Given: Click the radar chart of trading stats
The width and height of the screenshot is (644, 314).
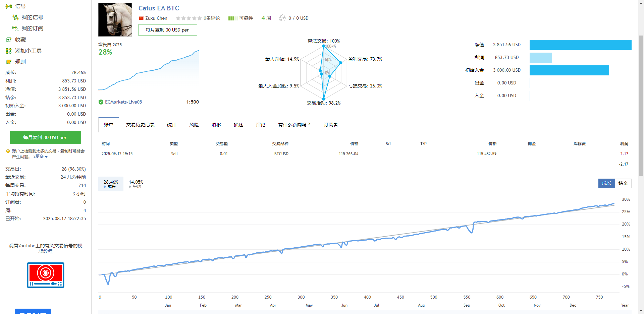Looking at the screenshot, I should coord(324,73).
